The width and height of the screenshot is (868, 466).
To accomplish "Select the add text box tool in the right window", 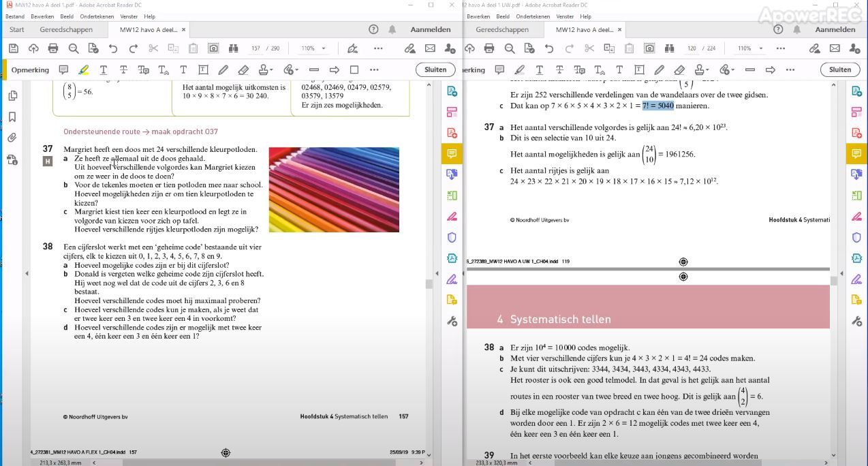I will click(x=639, y=69).
